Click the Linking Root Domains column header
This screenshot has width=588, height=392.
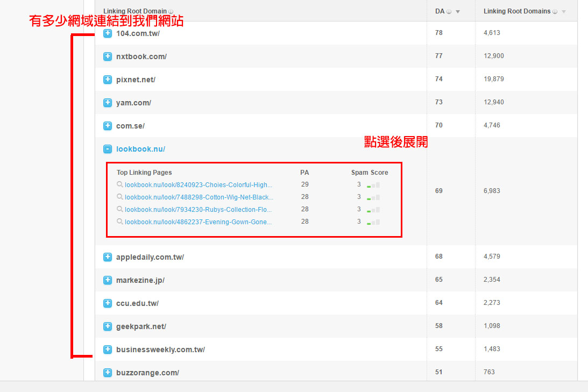point(517,11)
